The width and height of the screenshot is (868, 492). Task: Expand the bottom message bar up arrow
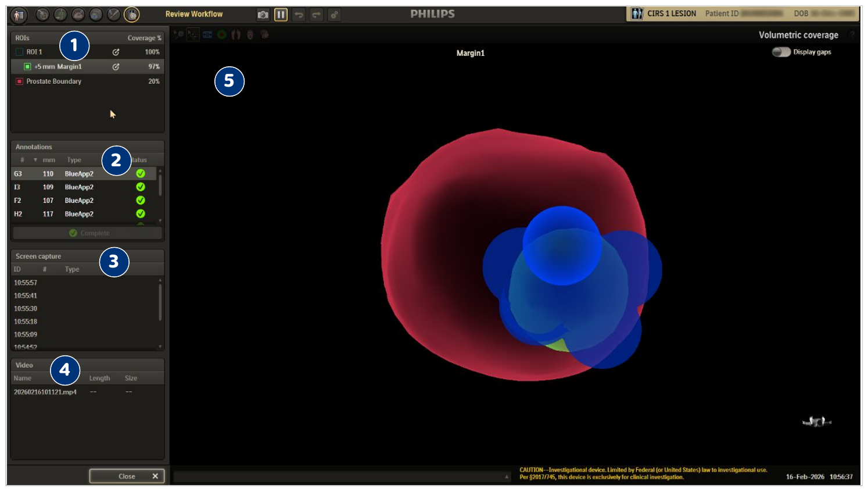pos(507,477)
